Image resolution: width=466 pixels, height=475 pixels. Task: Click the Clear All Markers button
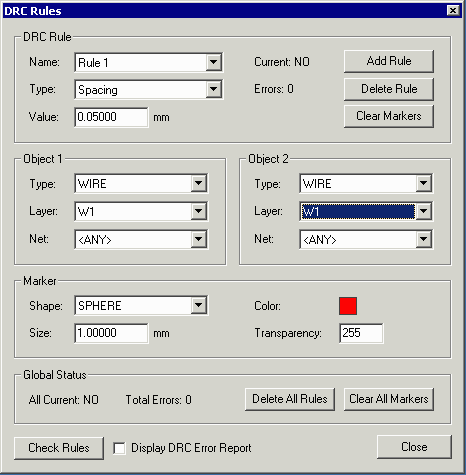(x=389, y=399)
